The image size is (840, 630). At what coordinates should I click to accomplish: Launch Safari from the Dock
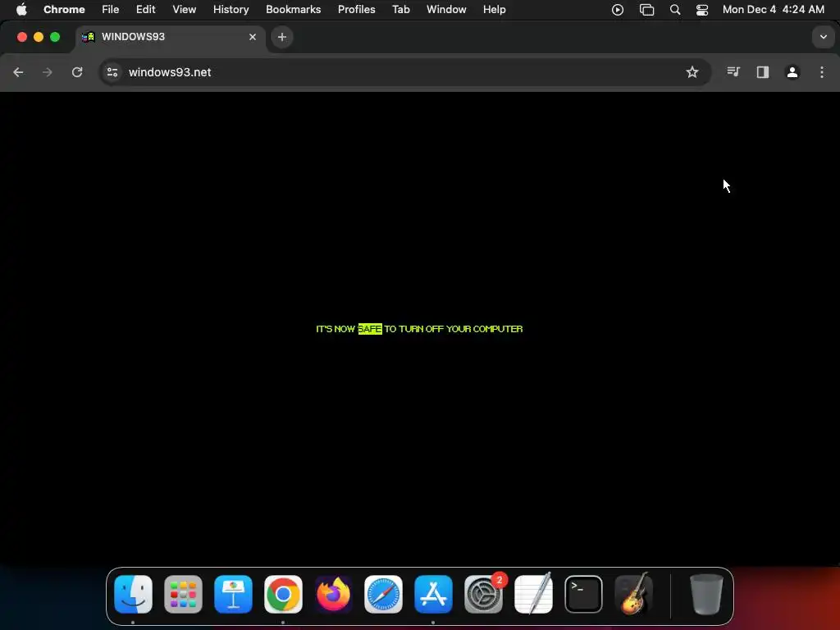pos(383,594)
